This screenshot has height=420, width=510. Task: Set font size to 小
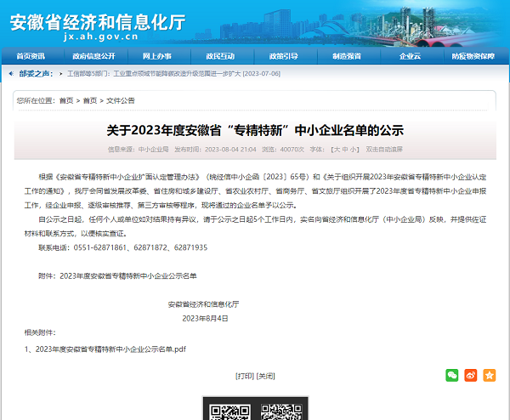pyautogui.click(x=354, y=150)
